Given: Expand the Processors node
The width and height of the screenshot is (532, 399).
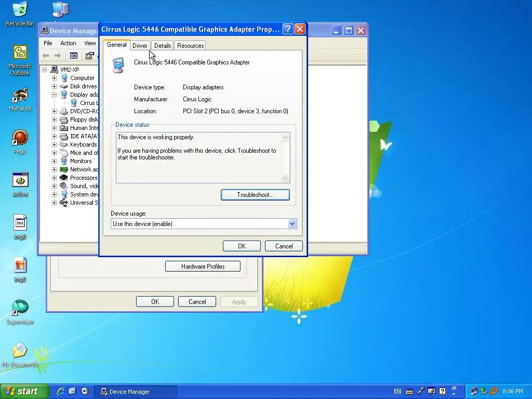Looking at the screenshot, I should coord(54,178).
